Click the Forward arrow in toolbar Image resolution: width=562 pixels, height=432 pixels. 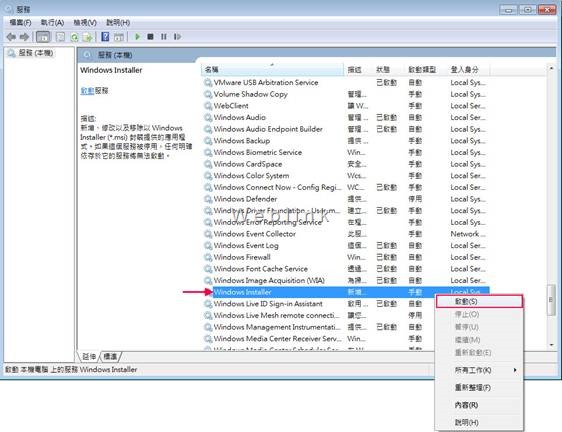(24, 37)
